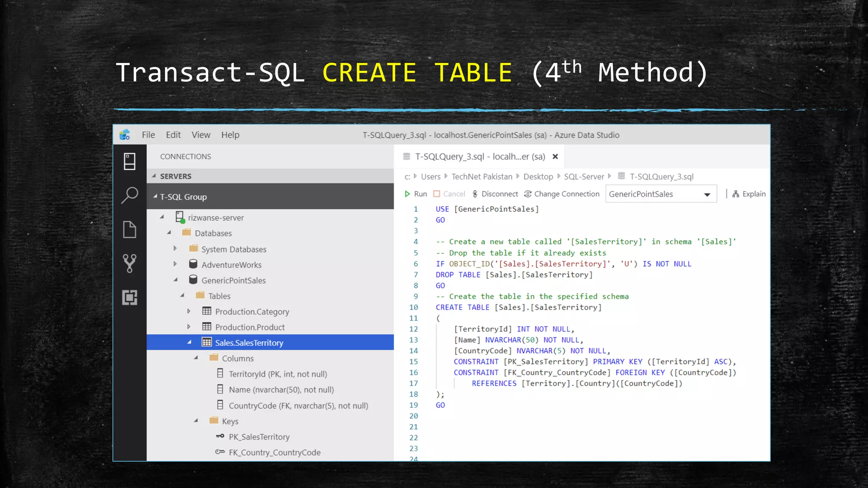Open the Servers view in activity bar
Screen dimensions: 868x488
pos(129,161)
